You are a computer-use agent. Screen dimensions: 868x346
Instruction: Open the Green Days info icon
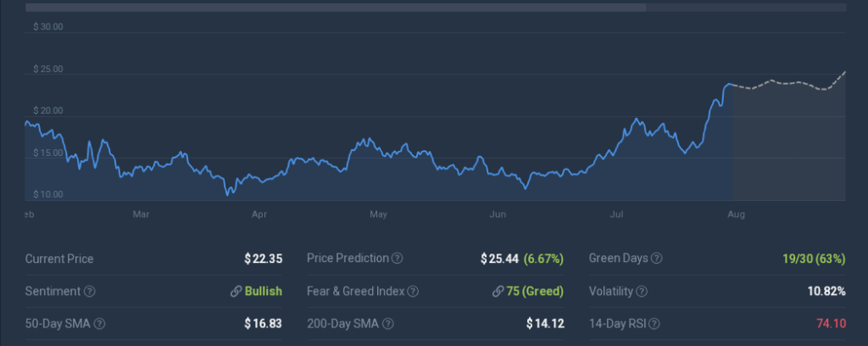[656, 259]
